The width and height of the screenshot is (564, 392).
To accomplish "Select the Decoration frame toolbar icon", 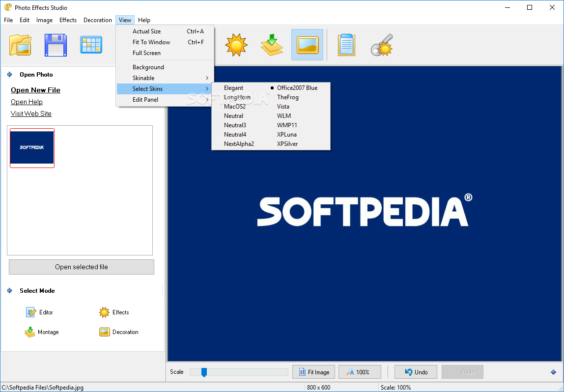I will [x=307, y=45].
